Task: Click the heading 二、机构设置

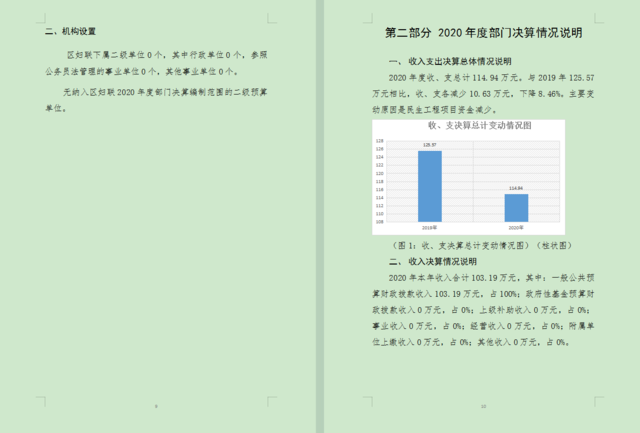Action: [71, 32]
